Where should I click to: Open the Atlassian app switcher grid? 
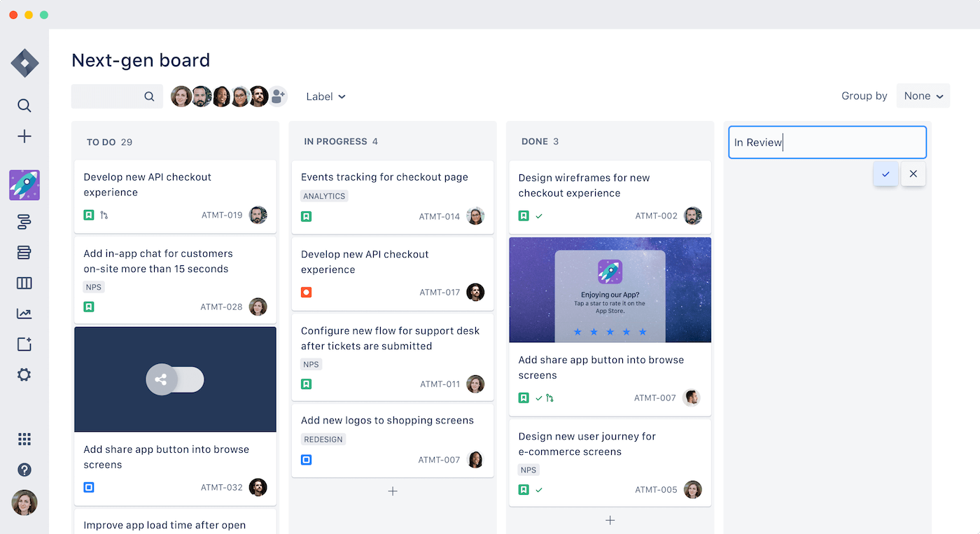(x=24, y=439)
